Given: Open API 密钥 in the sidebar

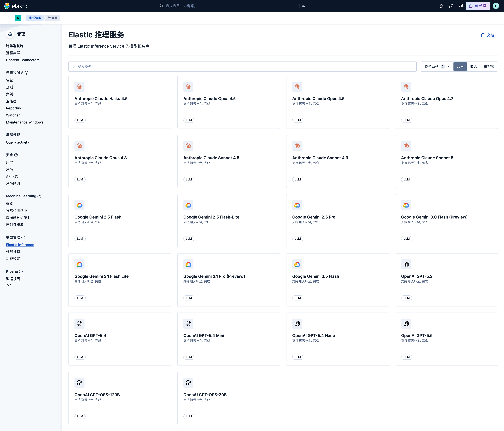Looking at the screenshot, I should [13, 176].
